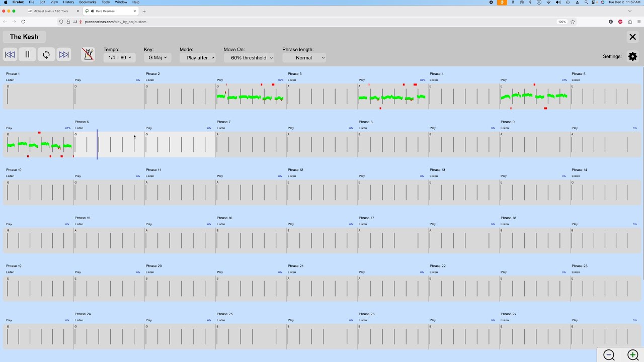Click The Kesh title button
644x362 pixels.
(24, 37)
